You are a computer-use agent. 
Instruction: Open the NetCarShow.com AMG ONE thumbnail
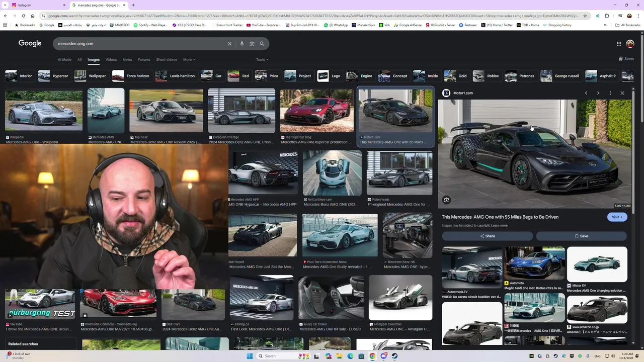click(332, 173)
